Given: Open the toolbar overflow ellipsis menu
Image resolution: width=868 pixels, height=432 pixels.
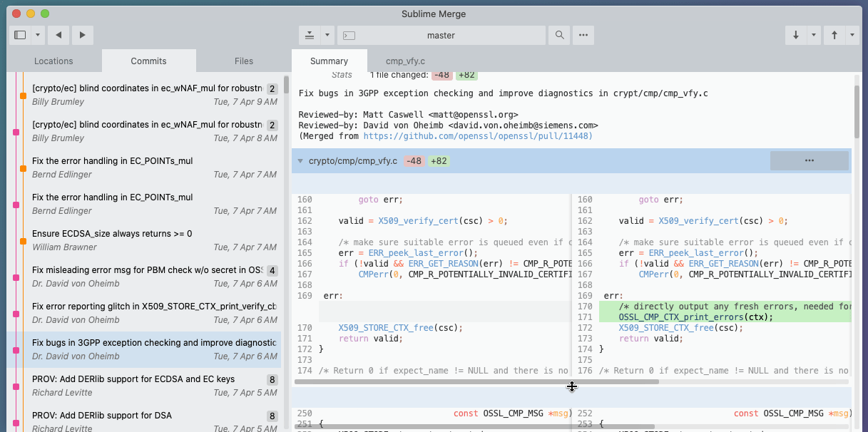Looking at the screenshot, I should (x=583, y=34).
